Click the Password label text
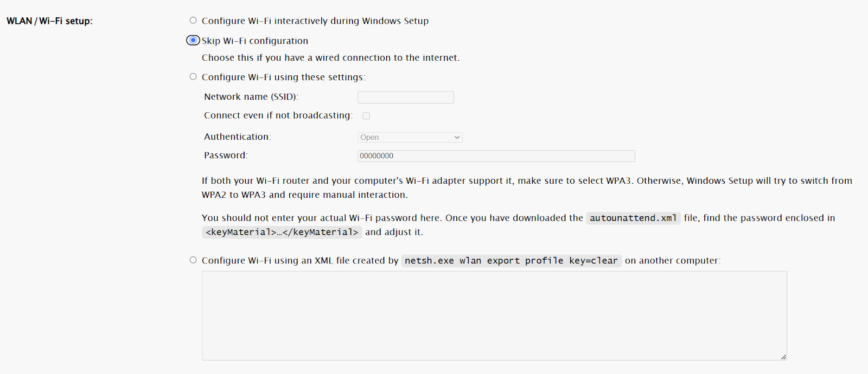This screenshot has height=374, width=868. pyautogui.click(x=226, y=156)
